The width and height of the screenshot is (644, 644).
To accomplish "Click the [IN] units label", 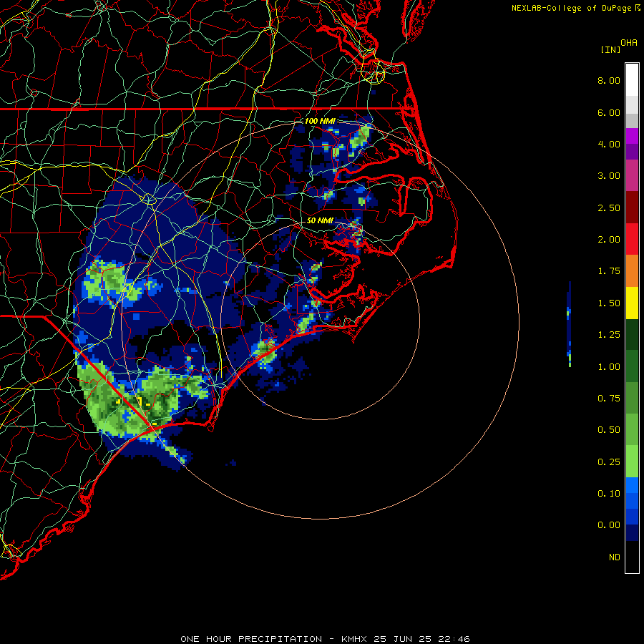I will (x=610, y=49).
